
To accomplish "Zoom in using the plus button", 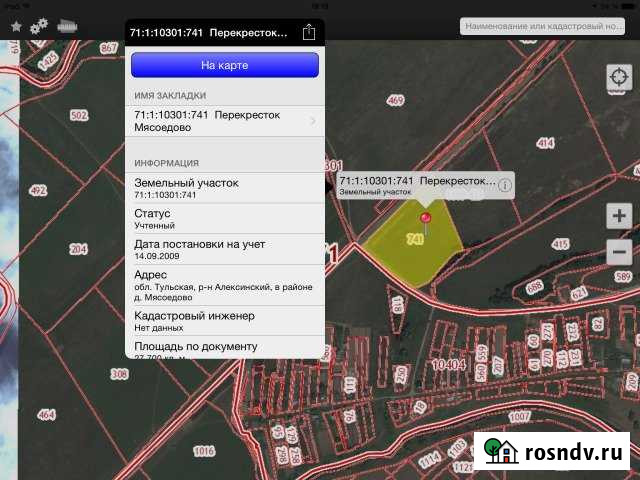I will click(x=619, y=215).
